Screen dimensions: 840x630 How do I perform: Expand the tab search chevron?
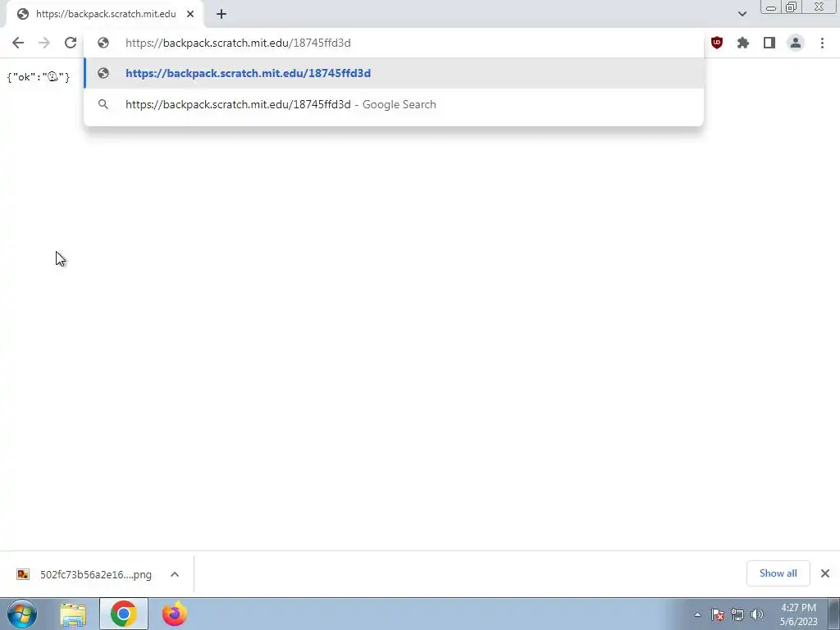(742, 14)
